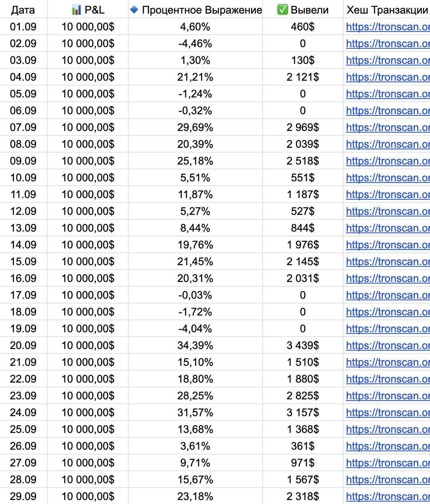Click the -4,46% percentage cell
This screenshot has width=430, height=504.
click(195, 44)
